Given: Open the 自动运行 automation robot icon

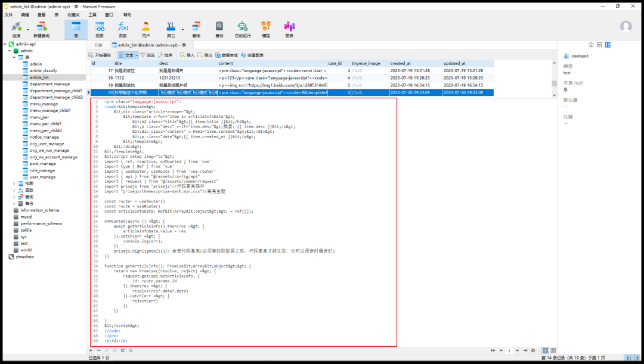Looking at the screenshot, I should pos(242,30).
